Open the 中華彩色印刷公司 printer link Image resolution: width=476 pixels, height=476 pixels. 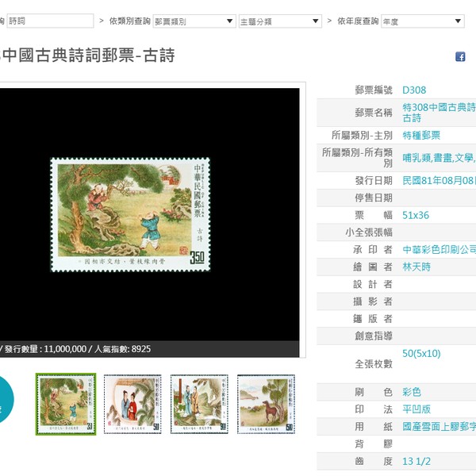pyautogui.click(x=439, y=250)
